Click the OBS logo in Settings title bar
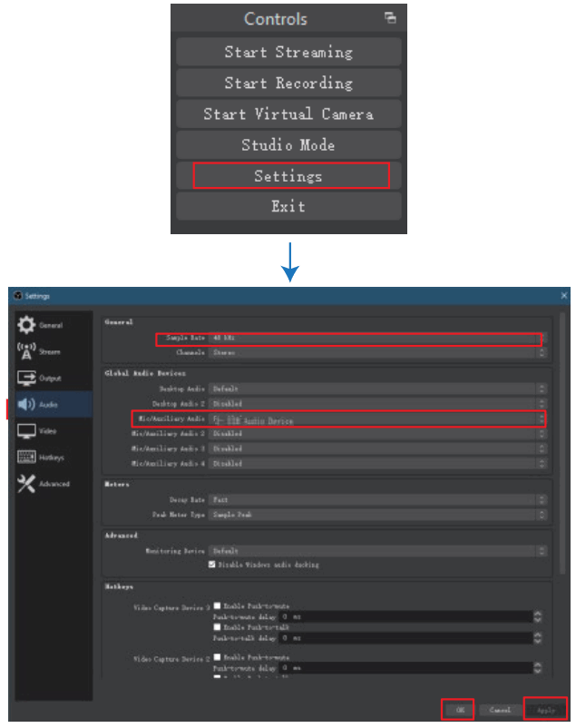576x728 pixels. click(17, 296)
